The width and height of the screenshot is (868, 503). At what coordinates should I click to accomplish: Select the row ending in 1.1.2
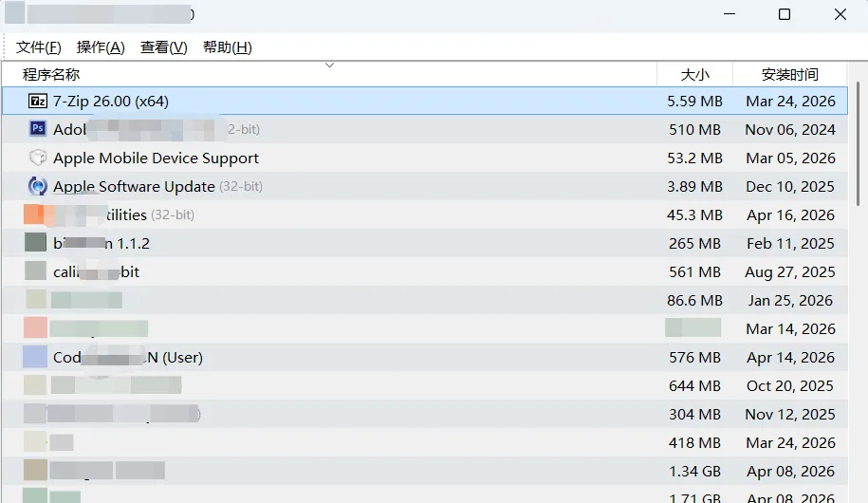coord(425,243)
